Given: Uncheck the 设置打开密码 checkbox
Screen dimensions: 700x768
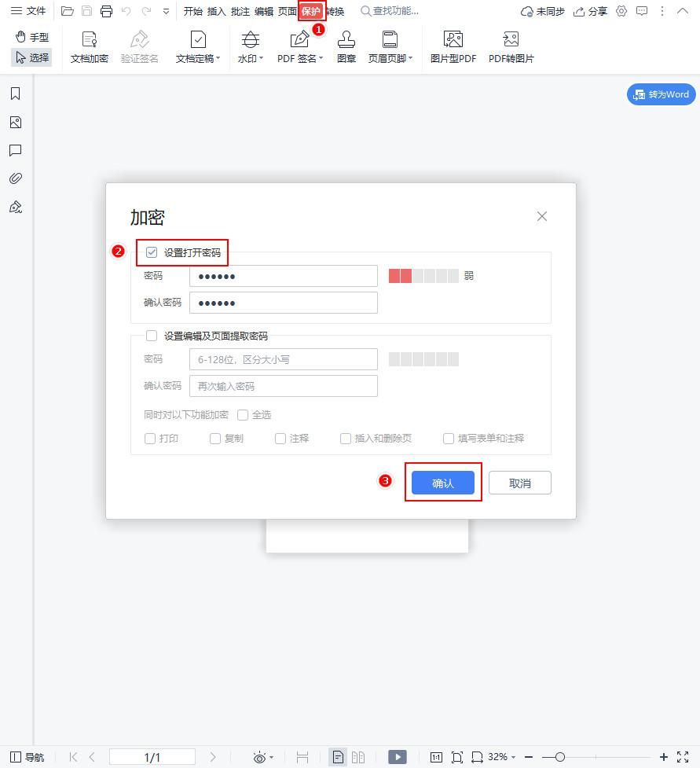Looking at the screenshot, I should [152, 252].
